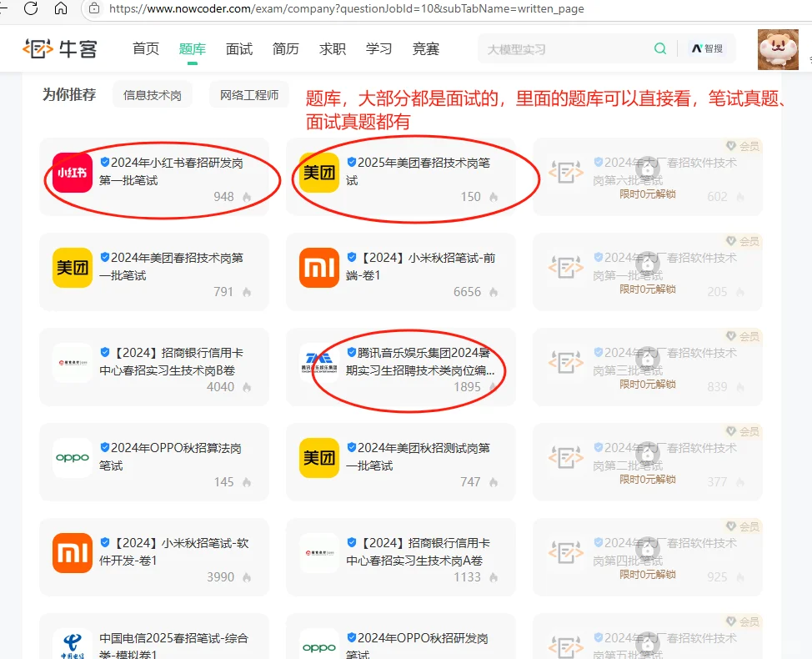Viewport: 812px width, 659px height.
Task: Open the 学习 nav item
Action: [x=379, y=48]
